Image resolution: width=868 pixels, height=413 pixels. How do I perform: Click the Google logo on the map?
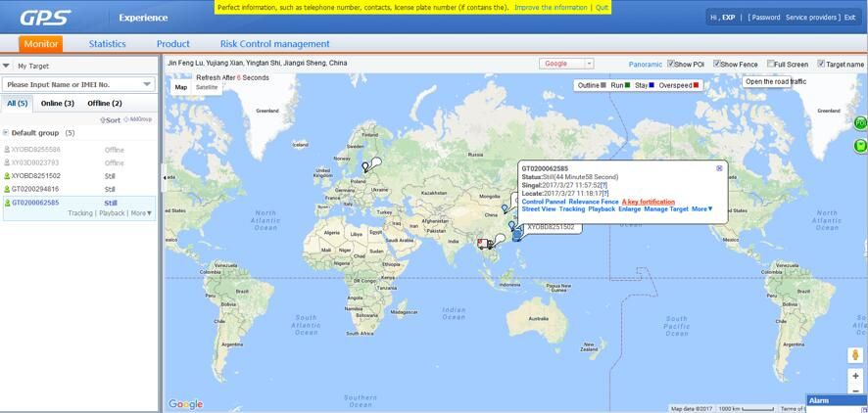tap(185, 404)
